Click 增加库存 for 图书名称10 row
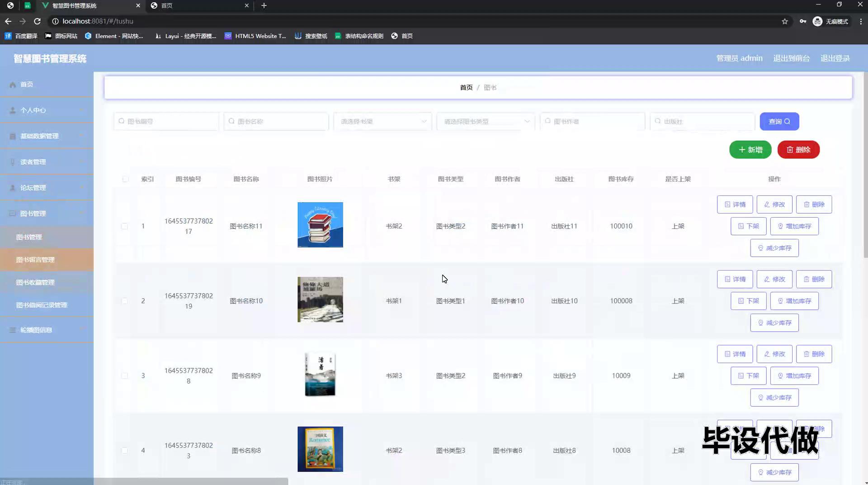Image resolution: width=868 pixels, height=485 pixels. (794, 301)
